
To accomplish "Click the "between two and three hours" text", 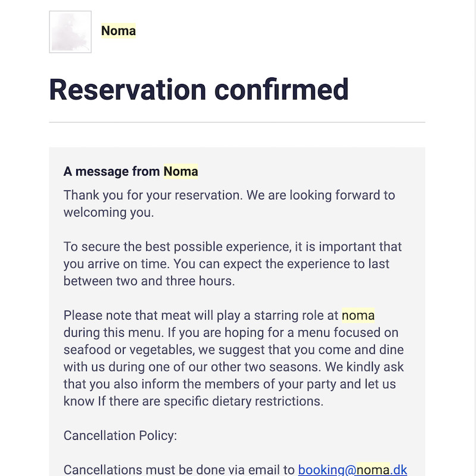I will tap(149, 281).
